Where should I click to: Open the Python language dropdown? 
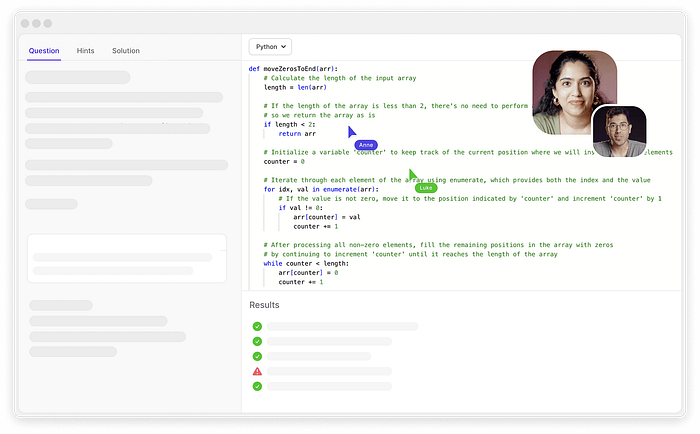[270, 46]
